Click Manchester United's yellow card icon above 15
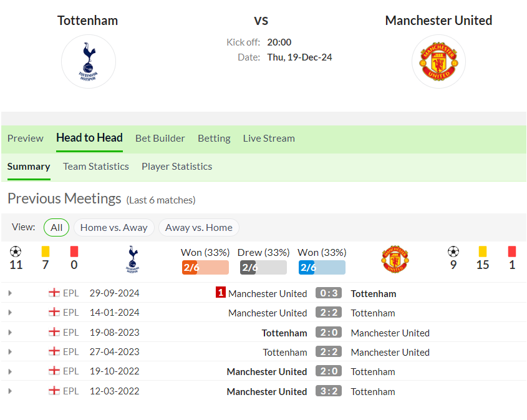 pyautogui.click(x=483, y=252)
